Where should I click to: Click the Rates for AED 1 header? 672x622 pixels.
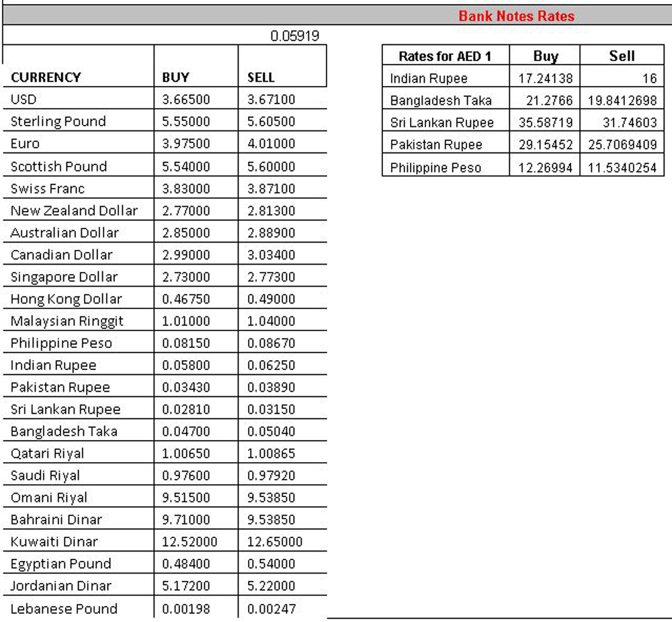(x=445, y=56)
